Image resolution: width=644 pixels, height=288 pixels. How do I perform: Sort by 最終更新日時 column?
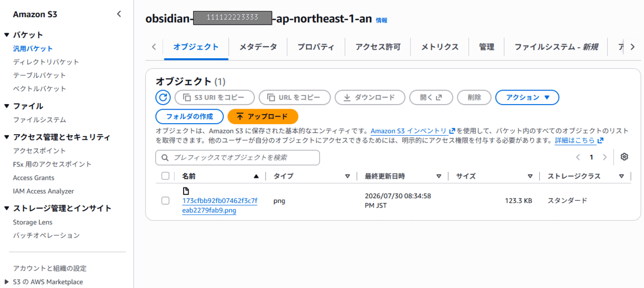439,176
